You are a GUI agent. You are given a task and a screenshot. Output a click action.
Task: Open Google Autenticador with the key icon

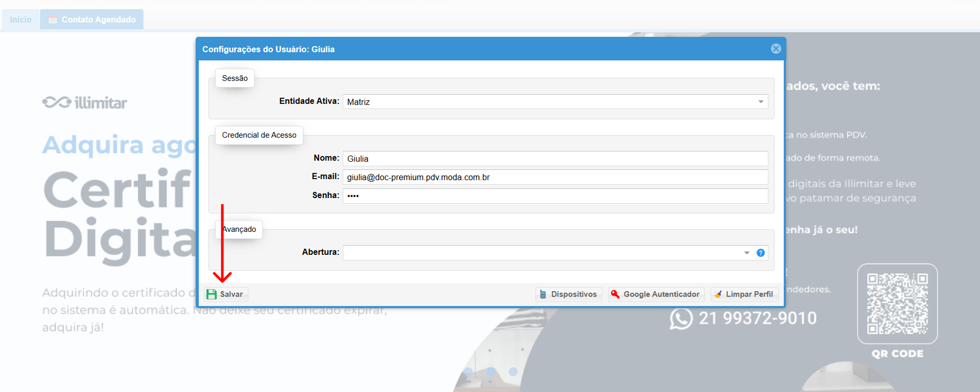[656, 294]
